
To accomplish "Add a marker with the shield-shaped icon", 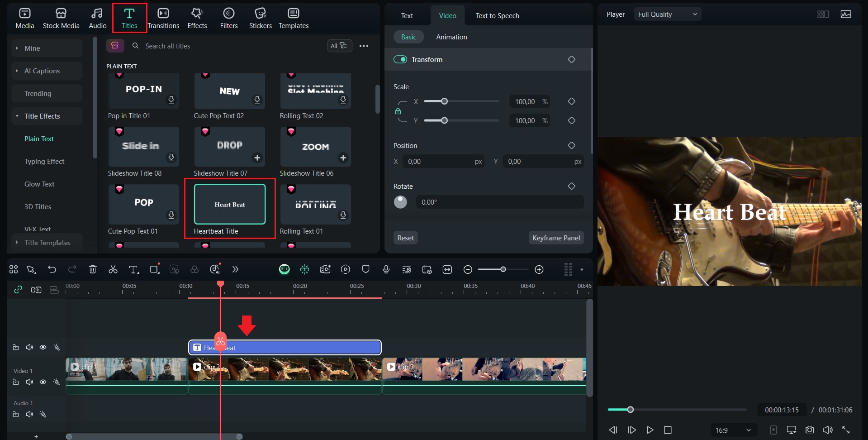I will pyautogui.click(x=366, y=269).
